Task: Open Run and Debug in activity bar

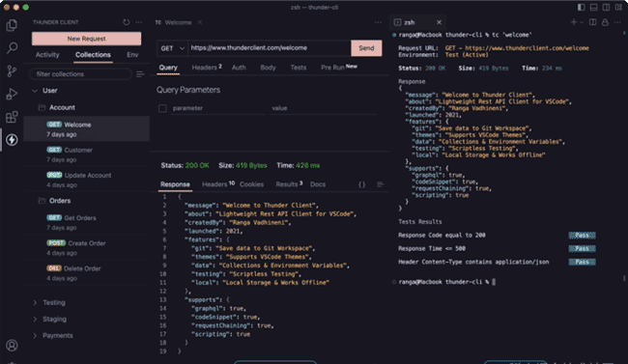Action: 12,94
